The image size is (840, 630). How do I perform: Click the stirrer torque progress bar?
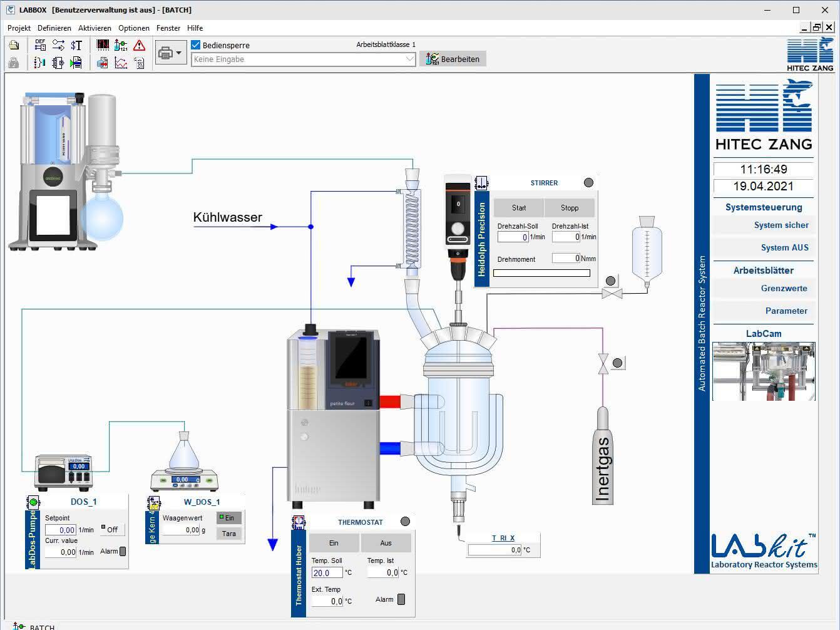[x=542, y=273]
